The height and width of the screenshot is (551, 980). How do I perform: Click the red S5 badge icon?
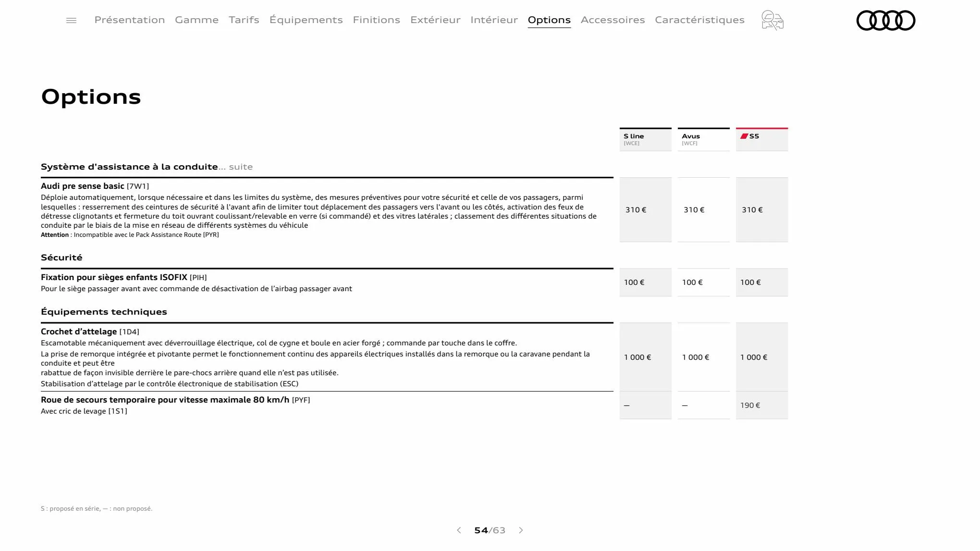coord(744,136)
